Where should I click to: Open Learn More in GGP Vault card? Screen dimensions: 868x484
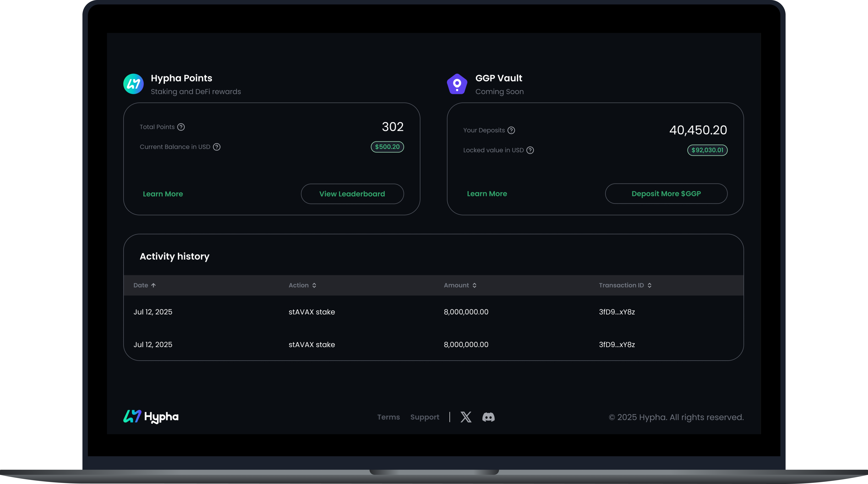[487, 194]
